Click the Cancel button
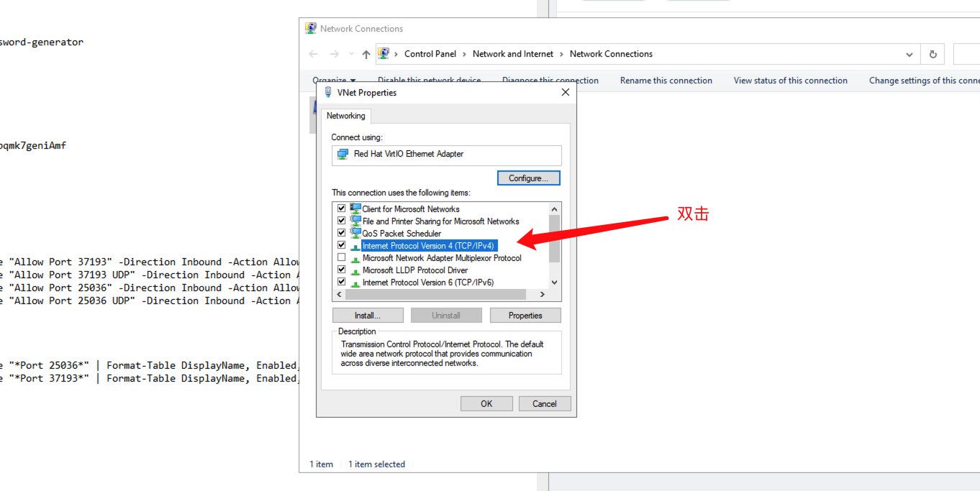Viewport: 980px width, 491px height. 545,403
